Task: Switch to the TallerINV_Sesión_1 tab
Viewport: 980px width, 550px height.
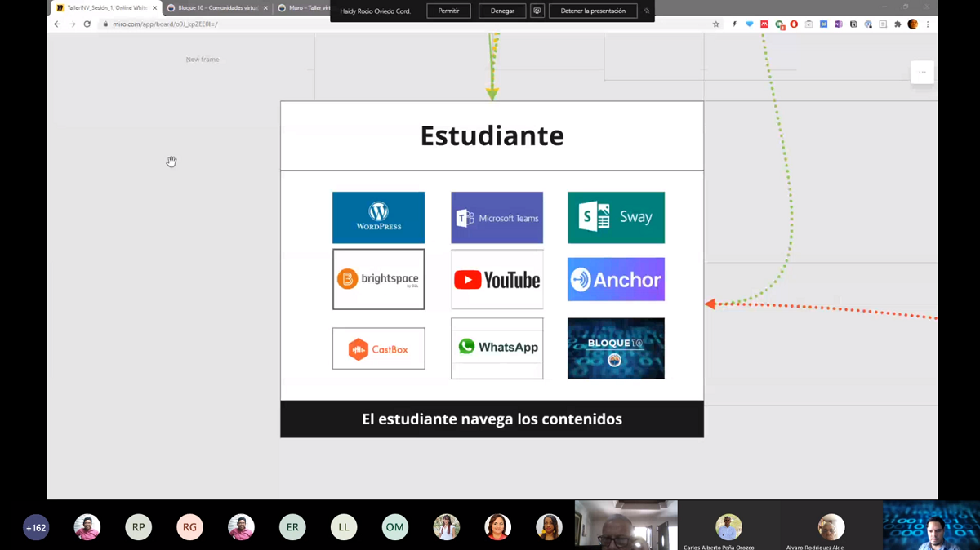Action: 106,8
